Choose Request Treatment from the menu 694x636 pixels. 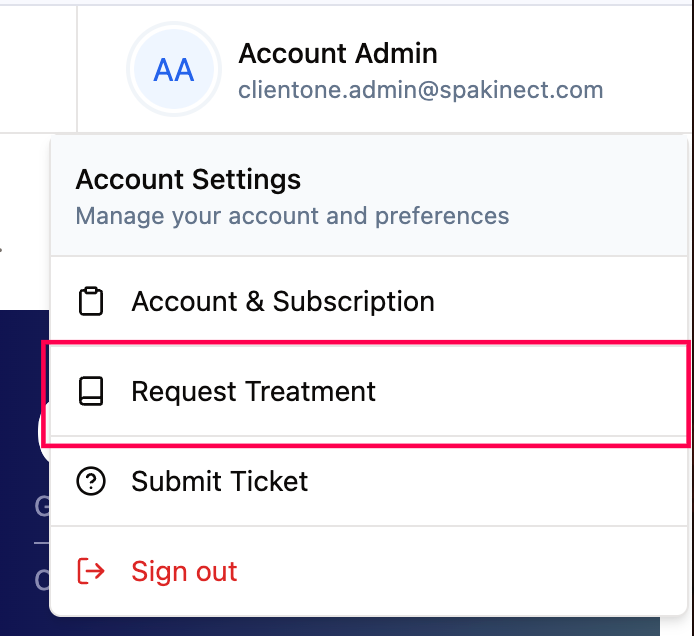click(369, 391)
